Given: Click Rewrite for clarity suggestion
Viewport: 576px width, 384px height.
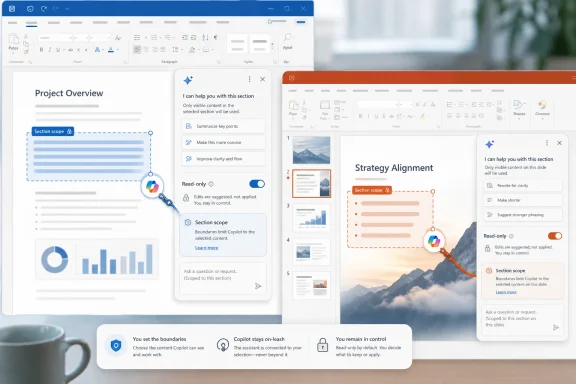Looking at the screenshot, I should 523,186.
